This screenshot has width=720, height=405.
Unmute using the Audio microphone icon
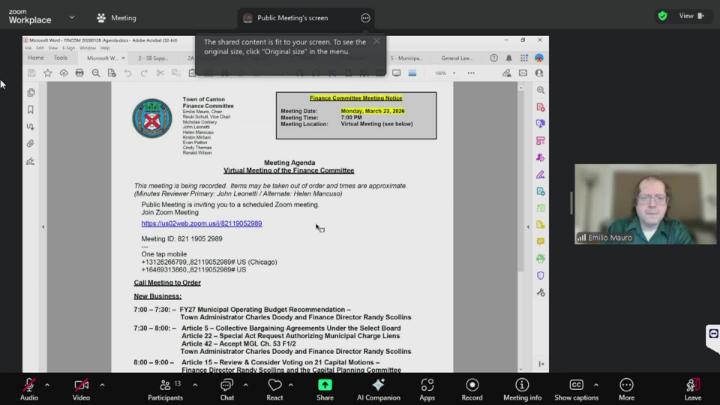[29, 385]
